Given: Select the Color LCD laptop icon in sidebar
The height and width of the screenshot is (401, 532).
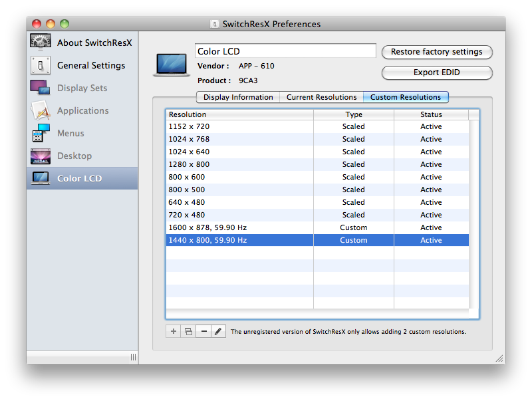Looking at the screenshot, I should point(41,178).
